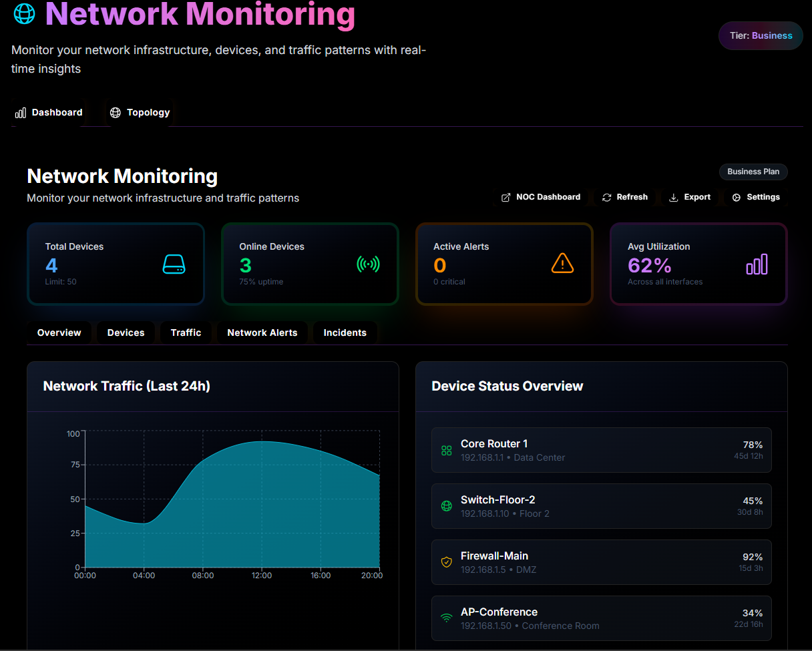Click the 'Across all interfaces' text
This screenshot has height=651, width=812.
point(665,282)
